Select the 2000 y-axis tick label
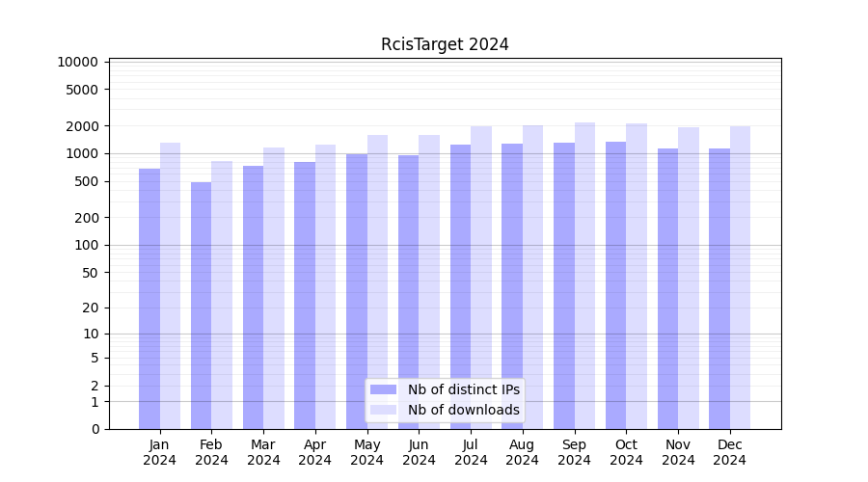The width and height of the screenshot is (868, 482). pos(81,126)
